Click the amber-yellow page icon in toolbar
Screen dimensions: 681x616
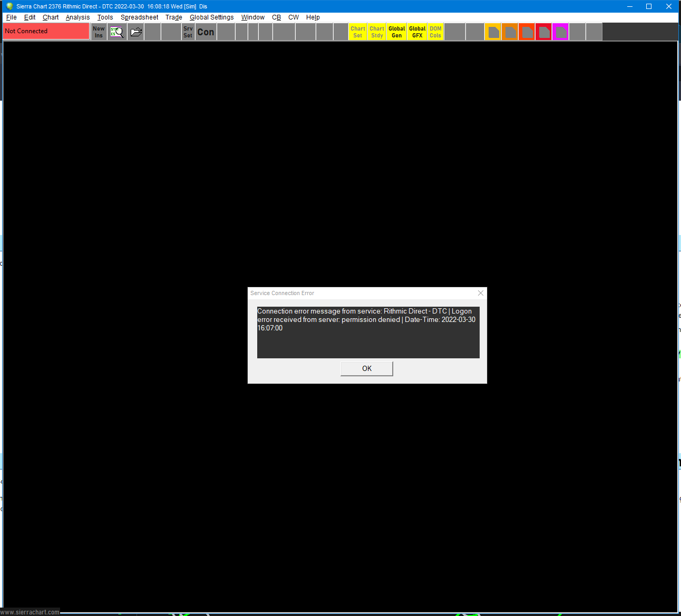pos(493,32)
